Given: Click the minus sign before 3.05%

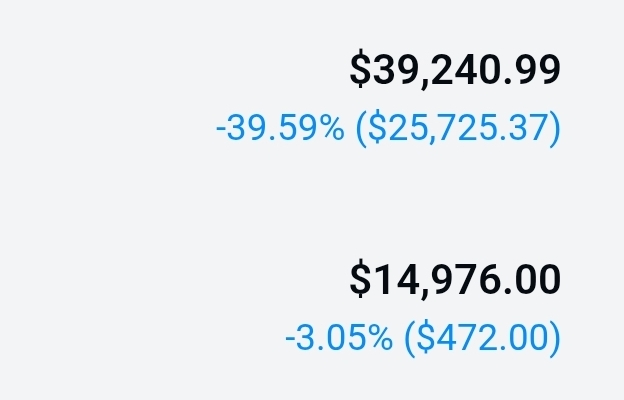Looking at the screenshot, I should (x=290, y=340).
